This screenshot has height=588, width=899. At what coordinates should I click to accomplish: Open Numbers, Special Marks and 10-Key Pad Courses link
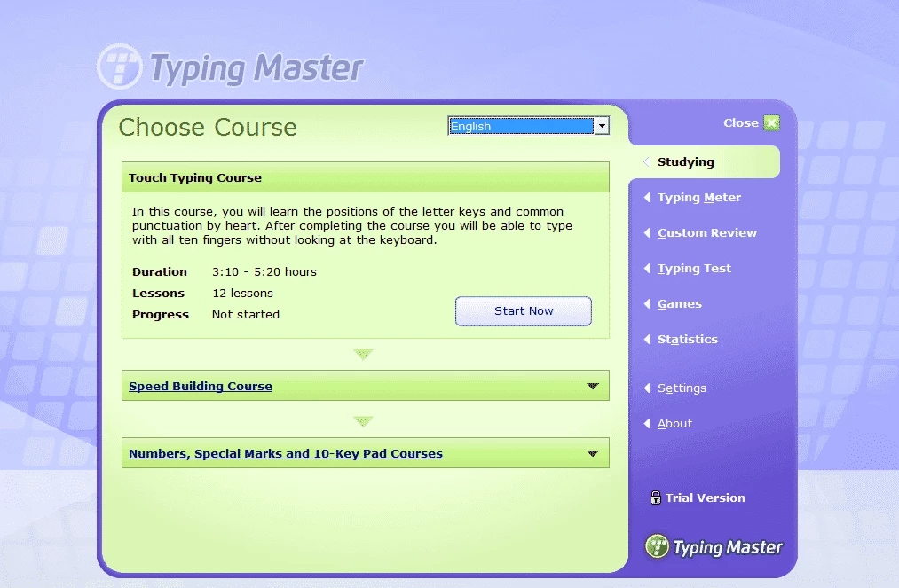coord(286,454)
